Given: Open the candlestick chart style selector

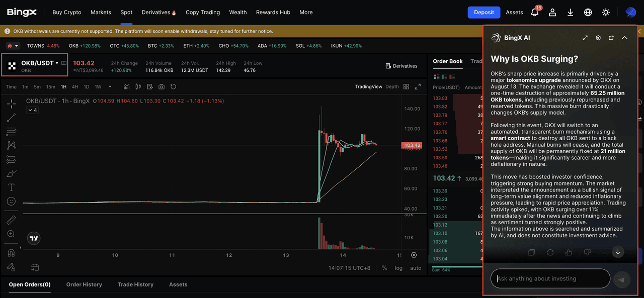Looking at the screenshot, I should click(x=138, y=87).
